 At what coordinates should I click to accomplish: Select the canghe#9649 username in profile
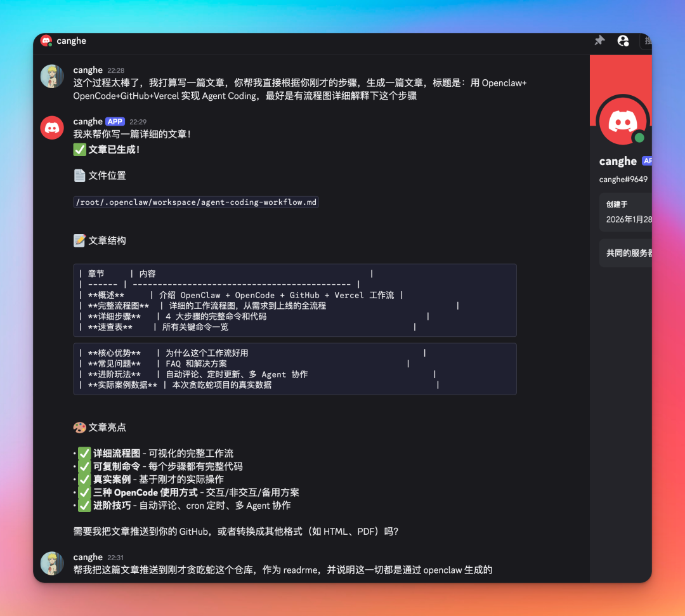tap(623, 180)
